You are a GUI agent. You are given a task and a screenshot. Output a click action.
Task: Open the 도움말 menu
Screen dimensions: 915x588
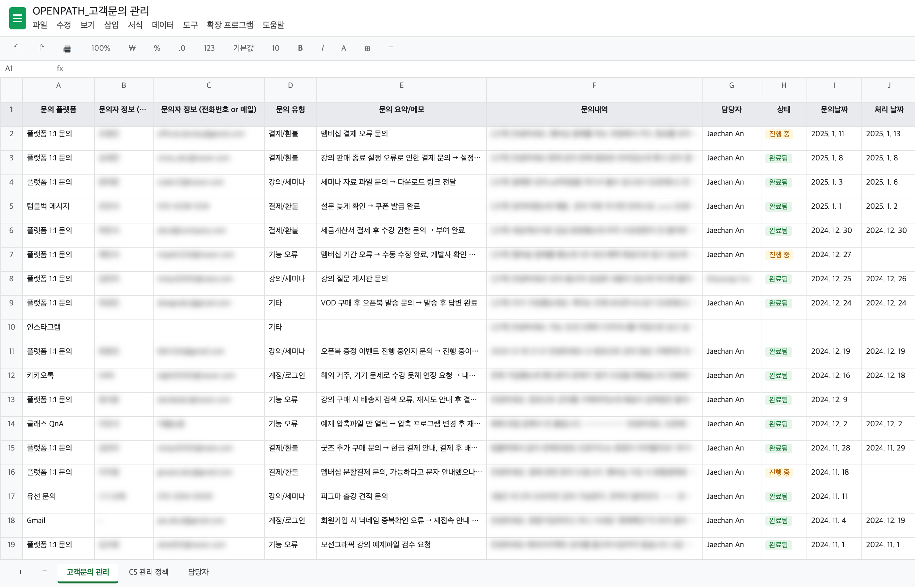pyautogui.click(x=273, y=25)
